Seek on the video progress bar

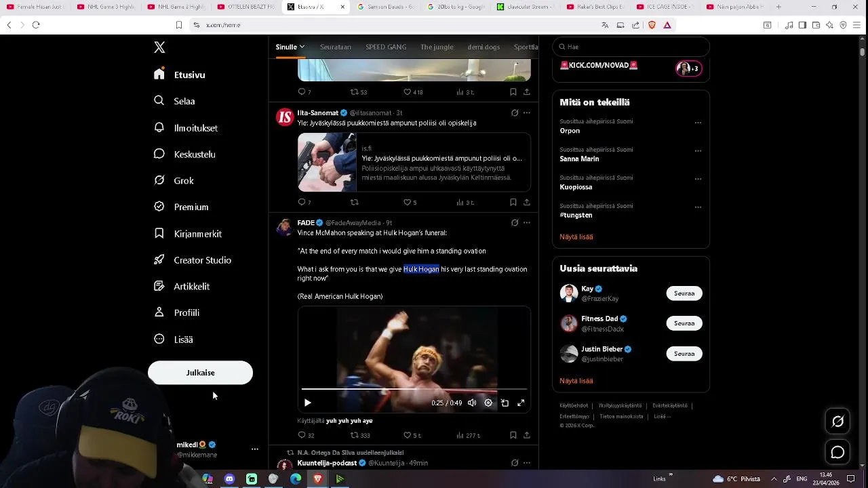point(414,389)
